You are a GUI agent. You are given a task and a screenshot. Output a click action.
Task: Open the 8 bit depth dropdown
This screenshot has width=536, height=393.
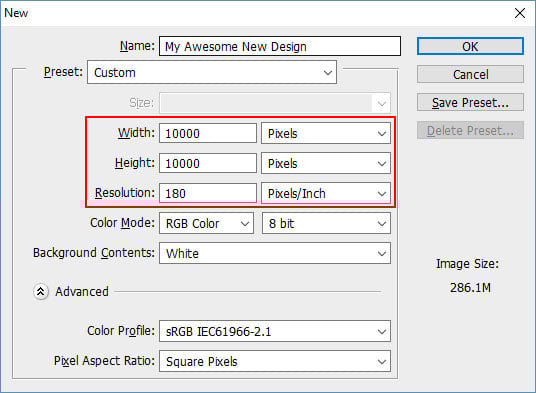(x=326, y=223)
